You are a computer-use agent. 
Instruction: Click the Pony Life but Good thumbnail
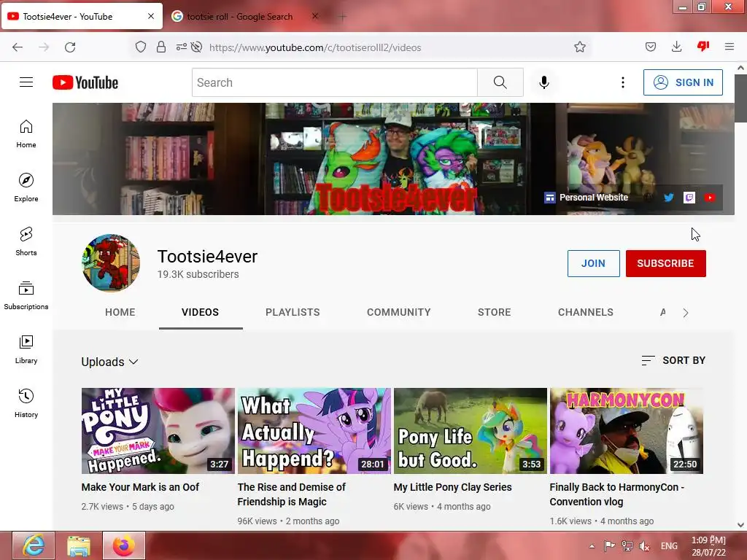471,431
